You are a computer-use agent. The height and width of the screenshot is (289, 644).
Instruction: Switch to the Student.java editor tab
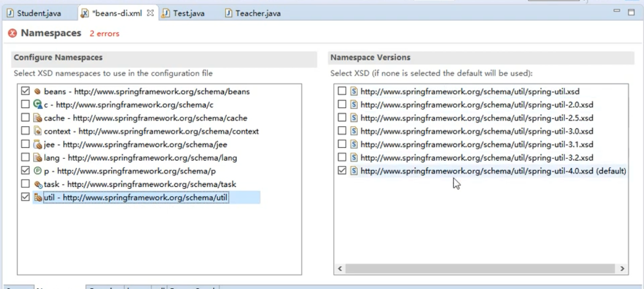[x=34, y=12]
